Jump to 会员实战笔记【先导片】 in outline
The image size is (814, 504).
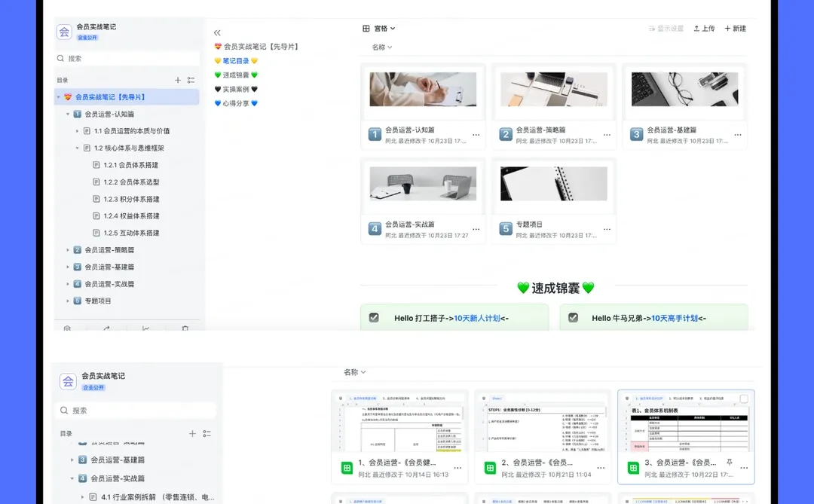257,47
